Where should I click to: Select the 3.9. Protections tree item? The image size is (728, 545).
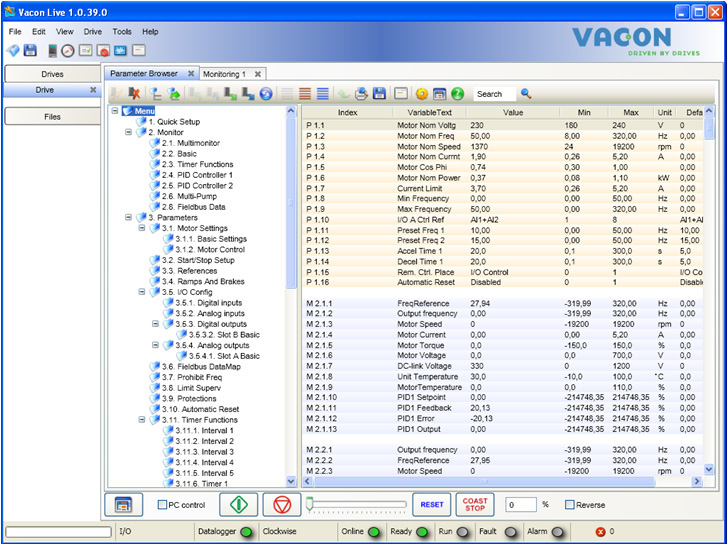pyautogui.click(x=188, y=398)
